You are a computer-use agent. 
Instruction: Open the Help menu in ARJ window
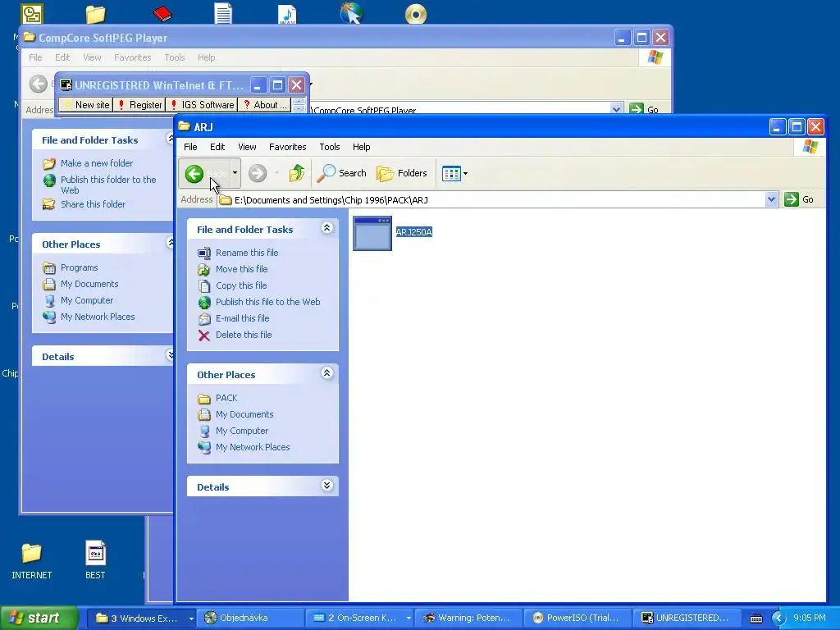(x=361, y=147)
